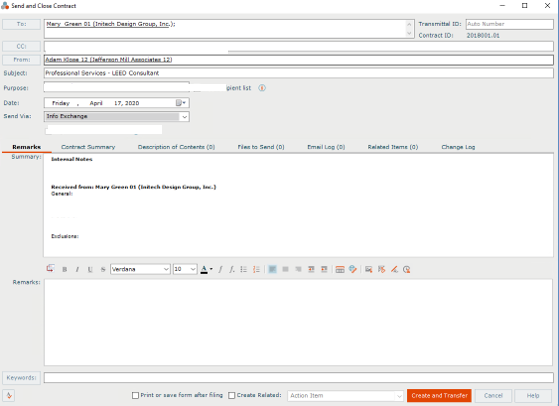Open the font size 10 dropdown
This screenshot has height=406, width=559.
(193, 269)
